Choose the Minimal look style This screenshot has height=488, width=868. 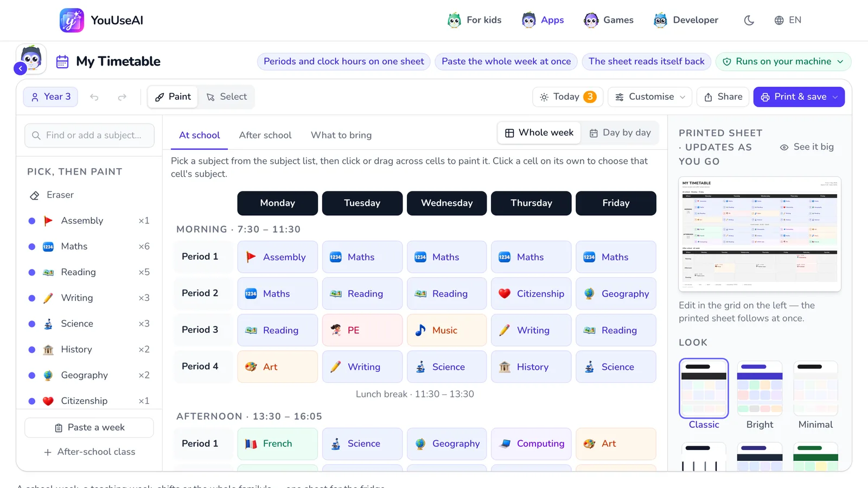coord(815,395)
